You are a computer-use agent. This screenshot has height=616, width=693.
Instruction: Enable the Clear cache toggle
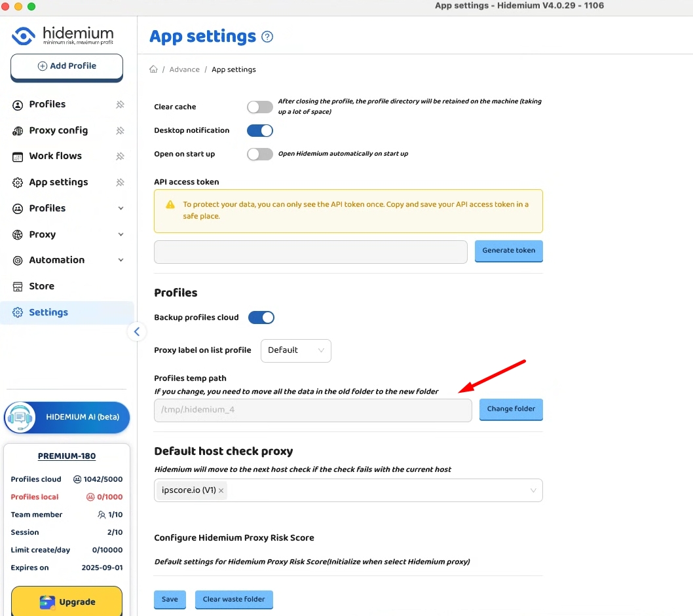259,107
